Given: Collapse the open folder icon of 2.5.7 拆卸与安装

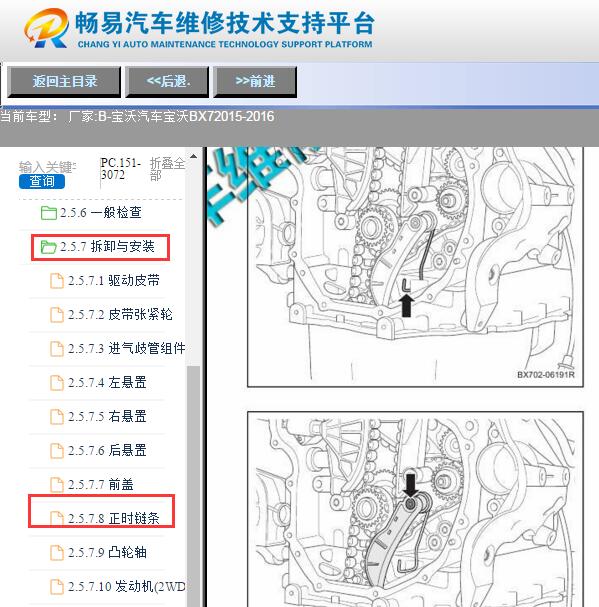Looking at the screenshot, I should tap(49, 247).
